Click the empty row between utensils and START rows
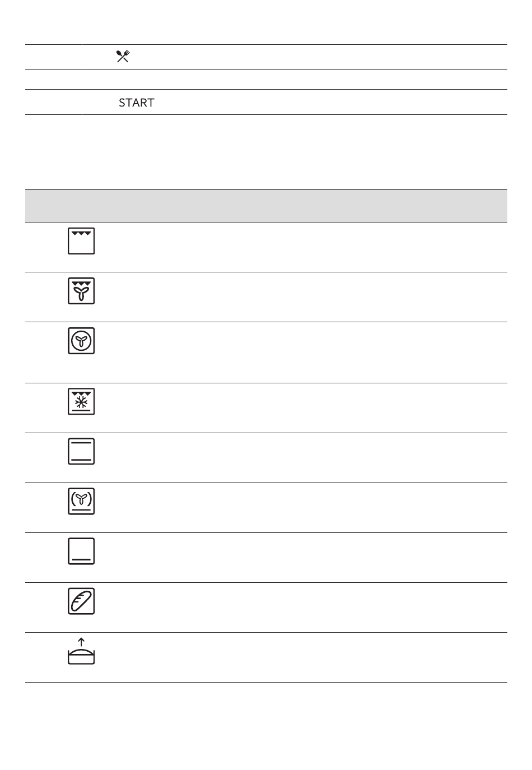The width and height of the screenshot is (532, 770). [266, 80]
